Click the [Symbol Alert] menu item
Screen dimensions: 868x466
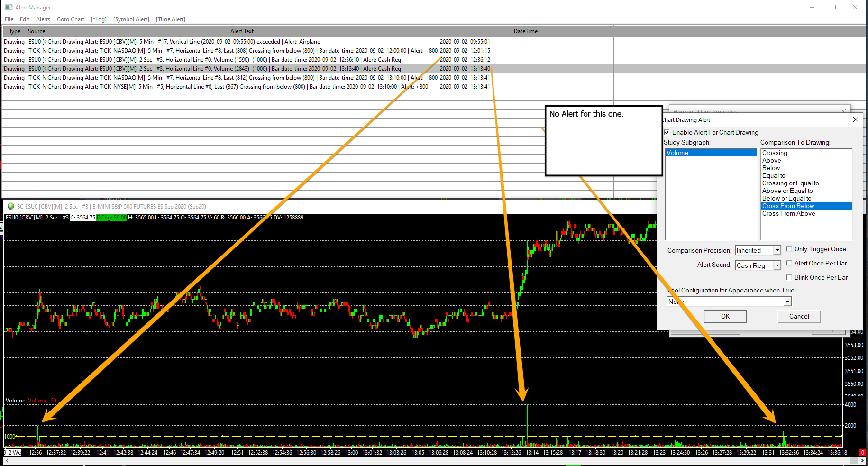click(x=131, y=19)
